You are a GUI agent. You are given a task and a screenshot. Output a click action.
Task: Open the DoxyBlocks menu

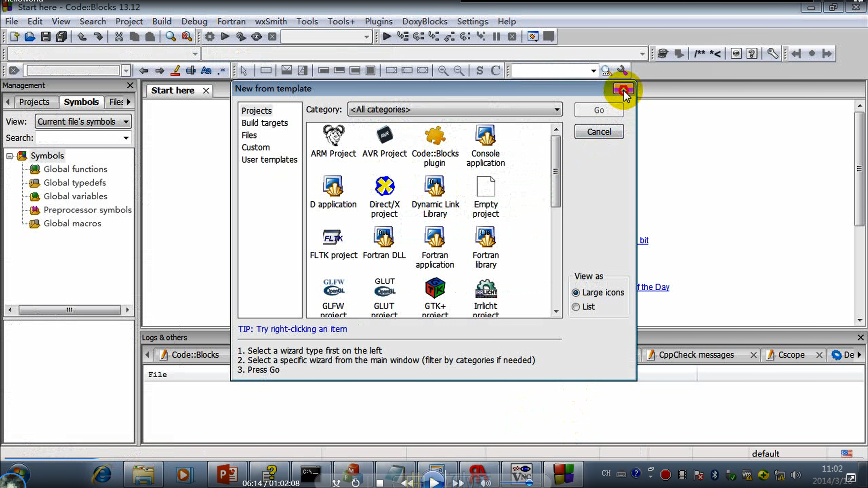click(424, 21)
